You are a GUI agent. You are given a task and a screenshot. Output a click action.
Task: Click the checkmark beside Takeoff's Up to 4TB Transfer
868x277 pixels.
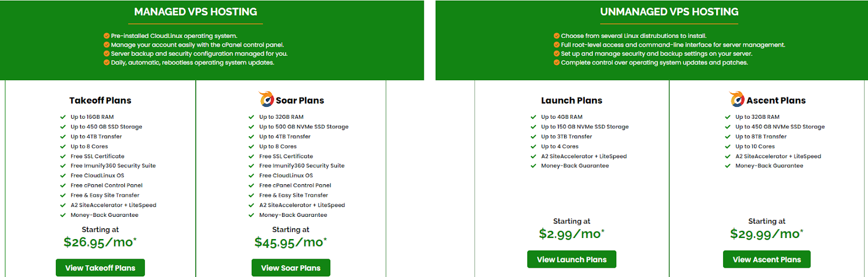coord(63,137)
